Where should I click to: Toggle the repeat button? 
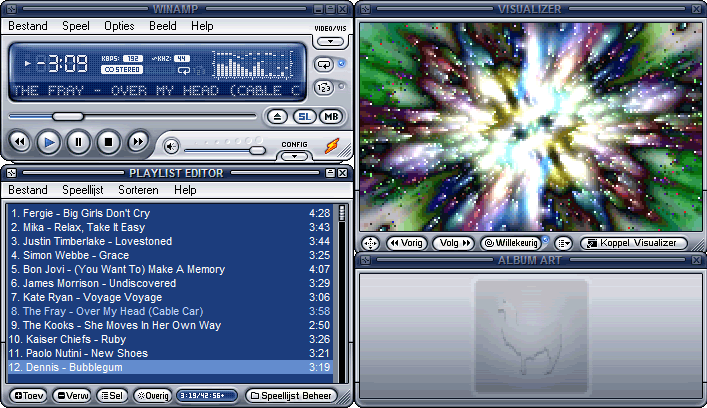point(324,64)
